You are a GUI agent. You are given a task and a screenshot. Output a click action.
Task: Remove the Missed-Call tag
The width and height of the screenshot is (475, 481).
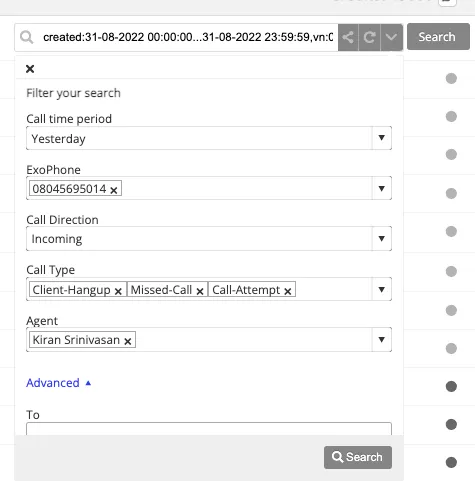(200, 291)
